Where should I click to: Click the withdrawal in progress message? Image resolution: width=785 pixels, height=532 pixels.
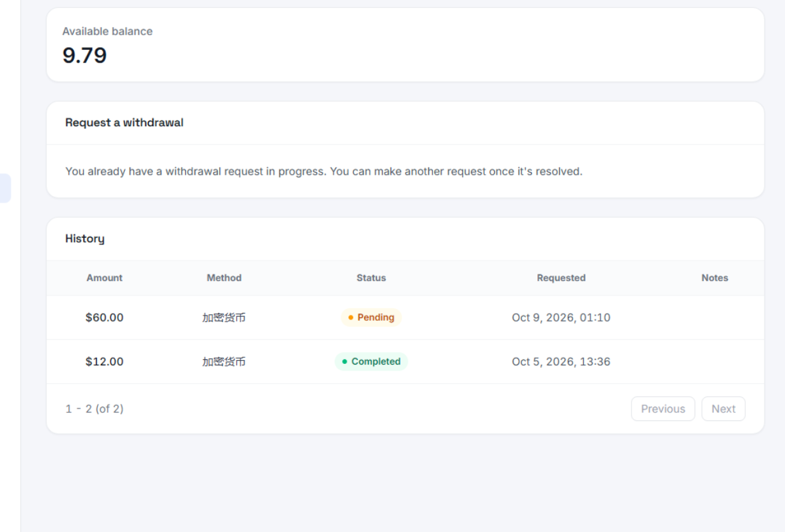click(x=323, y=171)
